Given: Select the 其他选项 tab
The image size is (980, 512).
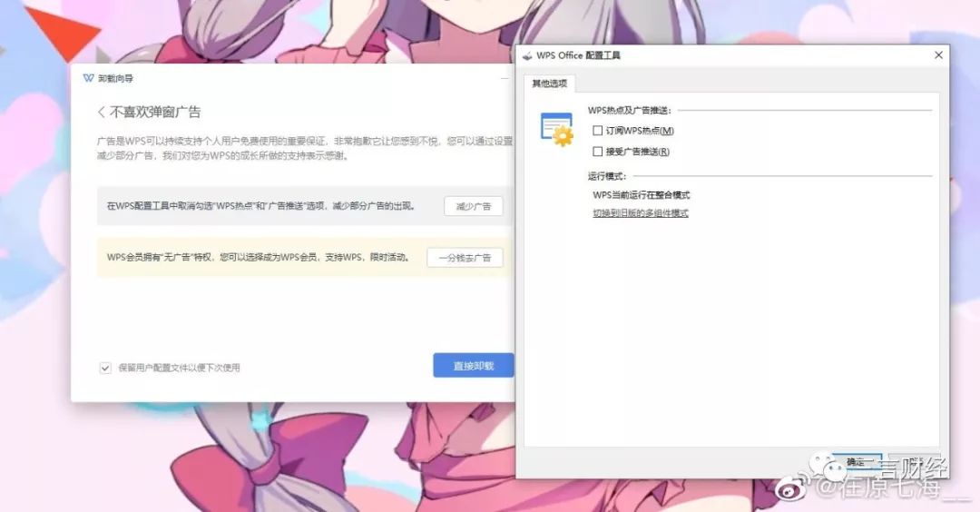Looking at the screenshot, I should (549, 84).
